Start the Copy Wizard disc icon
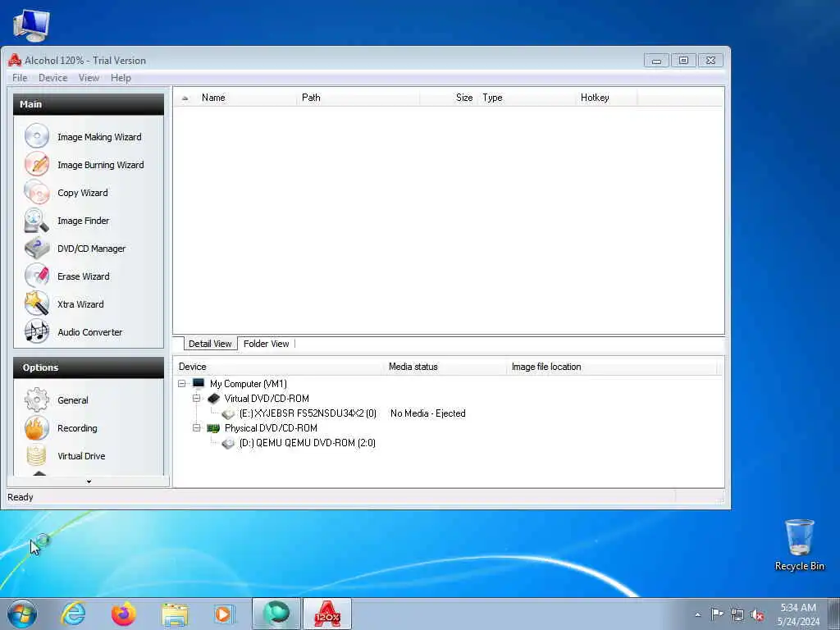 click(x=36, y=192)
